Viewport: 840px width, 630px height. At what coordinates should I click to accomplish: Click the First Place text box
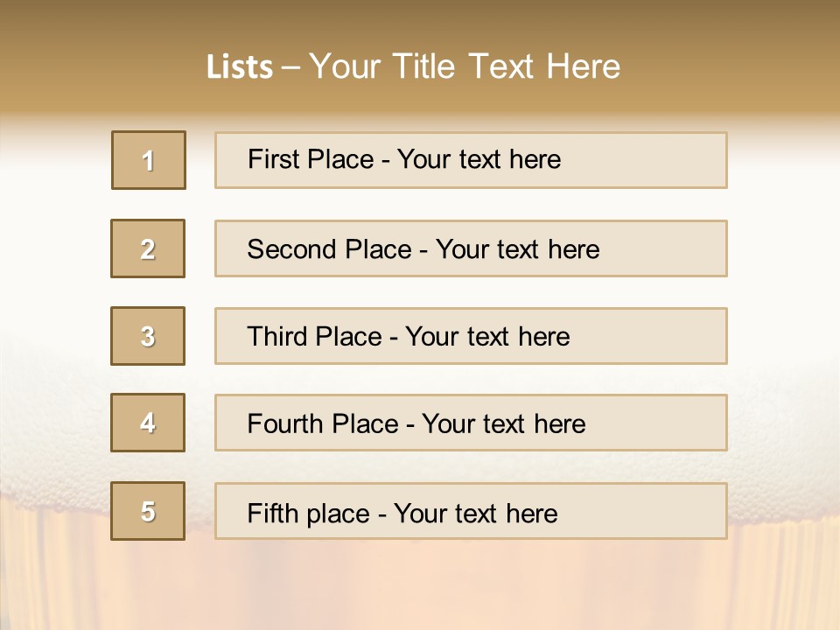471,160
